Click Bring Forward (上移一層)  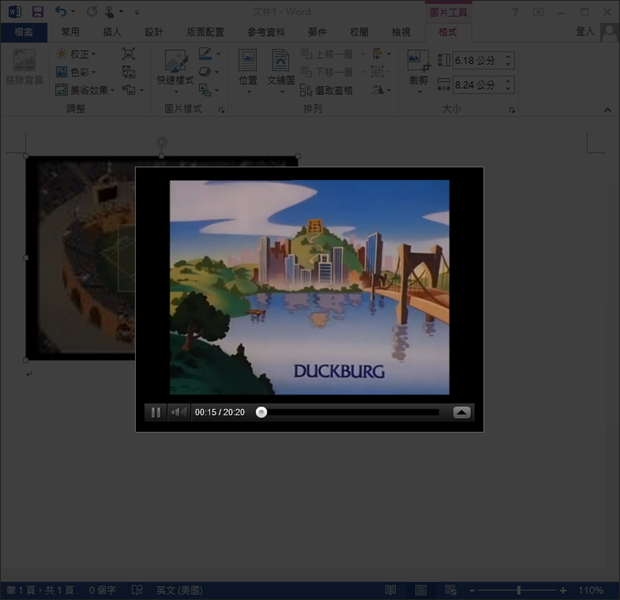327,54
